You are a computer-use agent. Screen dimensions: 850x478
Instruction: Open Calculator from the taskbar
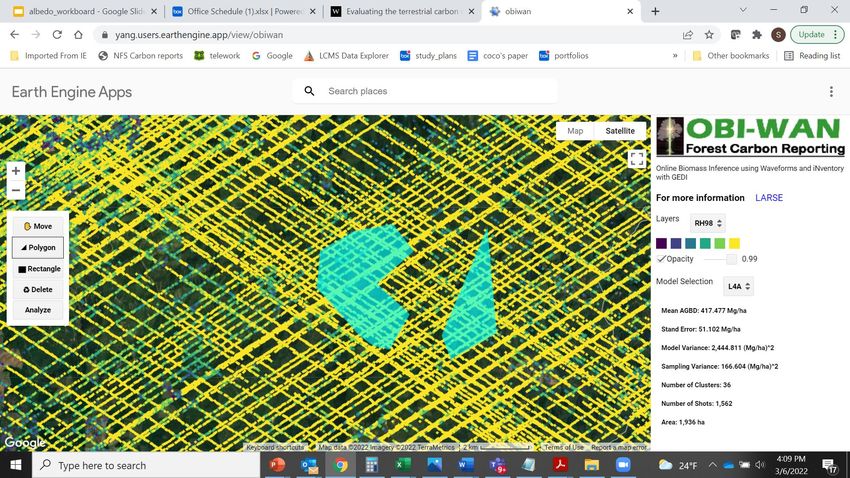(x=371, y=465)
